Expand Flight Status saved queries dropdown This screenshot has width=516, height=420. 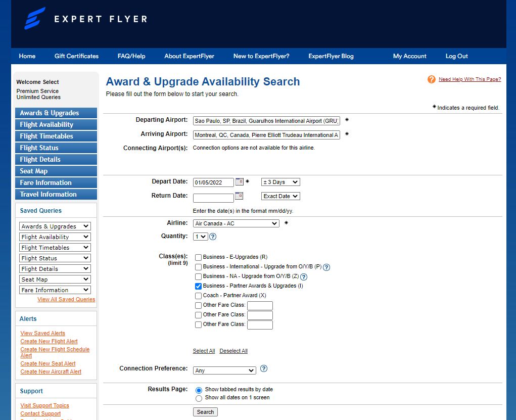55,258
